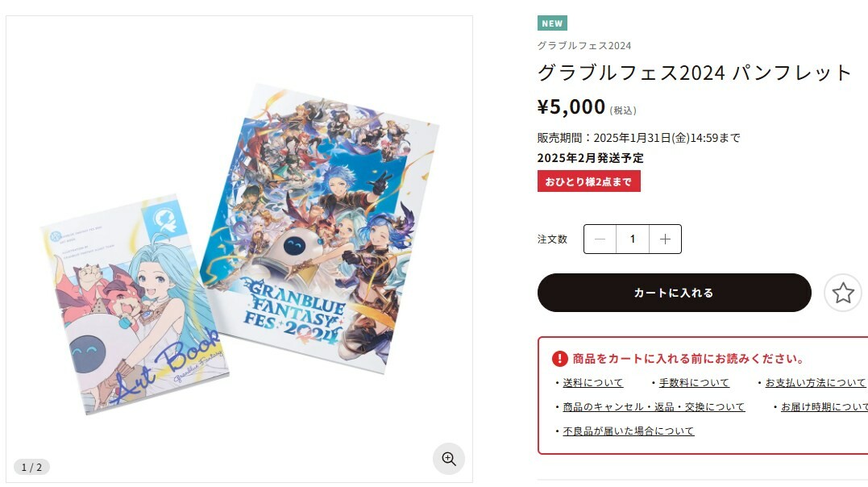This screenshot has height=487, width=868.
Task: Open お届け時期について delivery link
Action: click(824, 407)
